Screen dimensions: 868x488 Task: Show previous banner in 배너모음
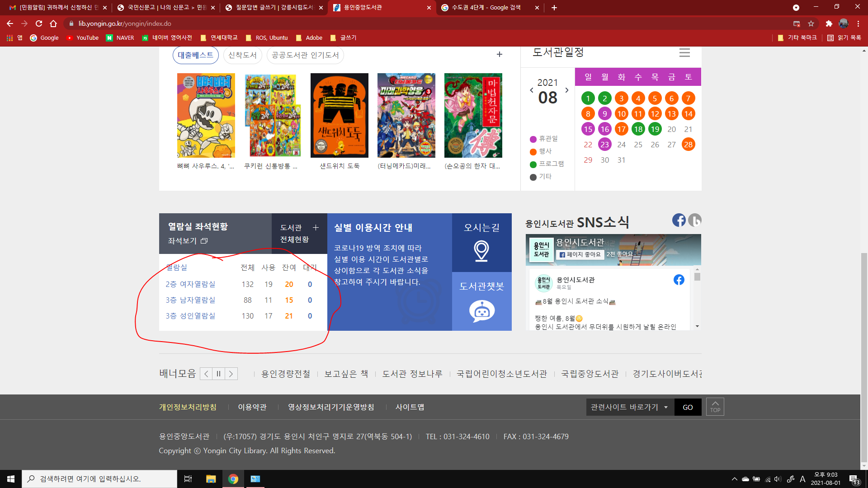[x=206, y=374]
